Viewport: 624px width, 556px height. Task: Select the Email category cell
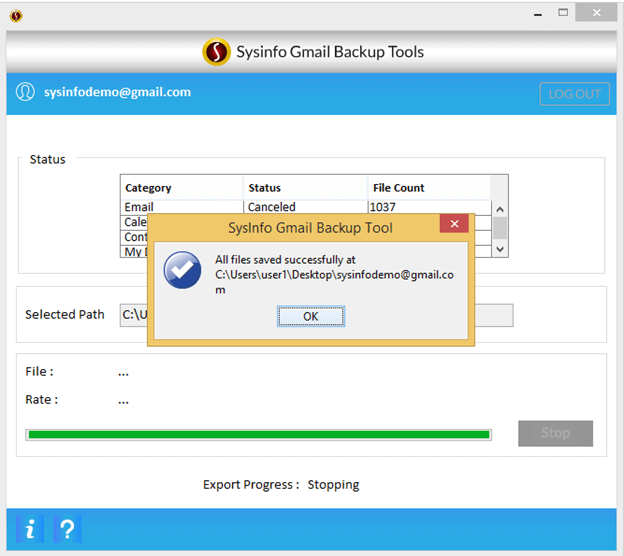182,207
